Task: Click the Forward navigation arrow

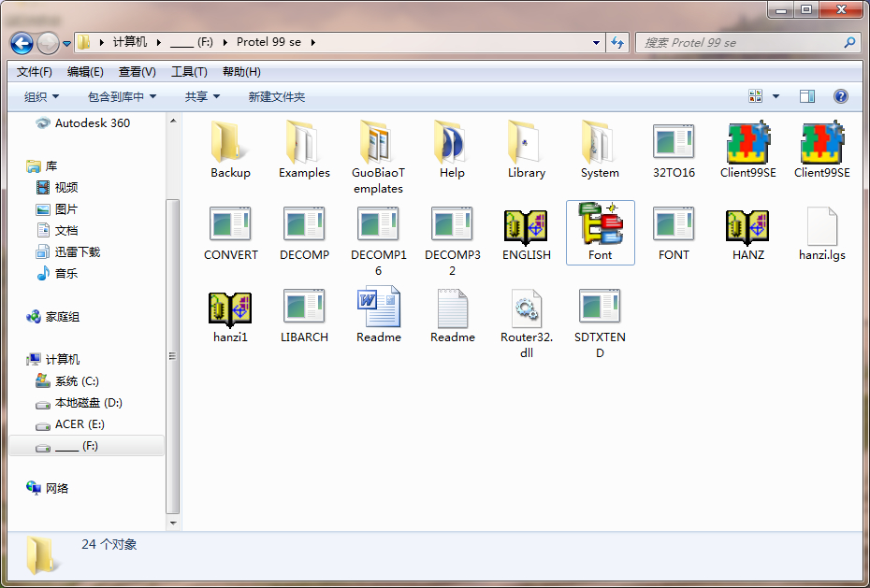Action: tap(48, 43)
